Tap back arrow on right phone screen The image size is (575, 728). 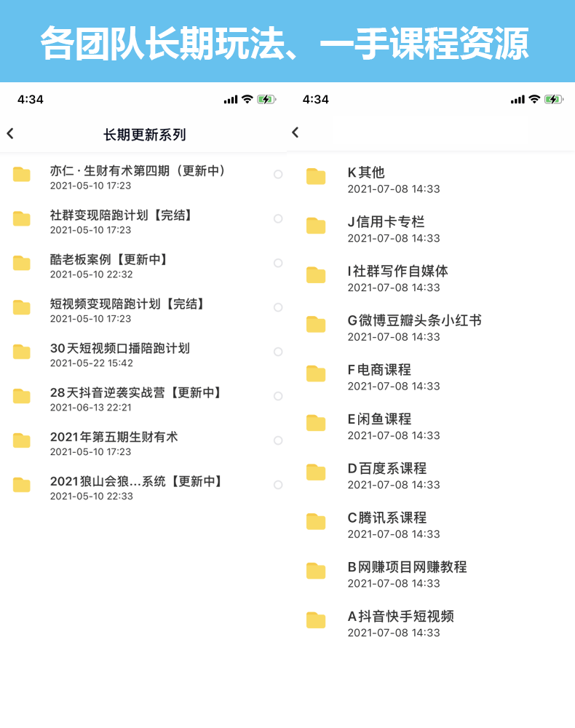tap(296, 132)
